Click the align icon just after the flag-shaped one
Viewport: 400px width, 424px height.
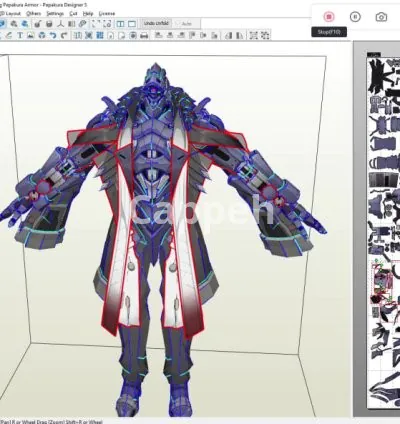pos(204,35)
